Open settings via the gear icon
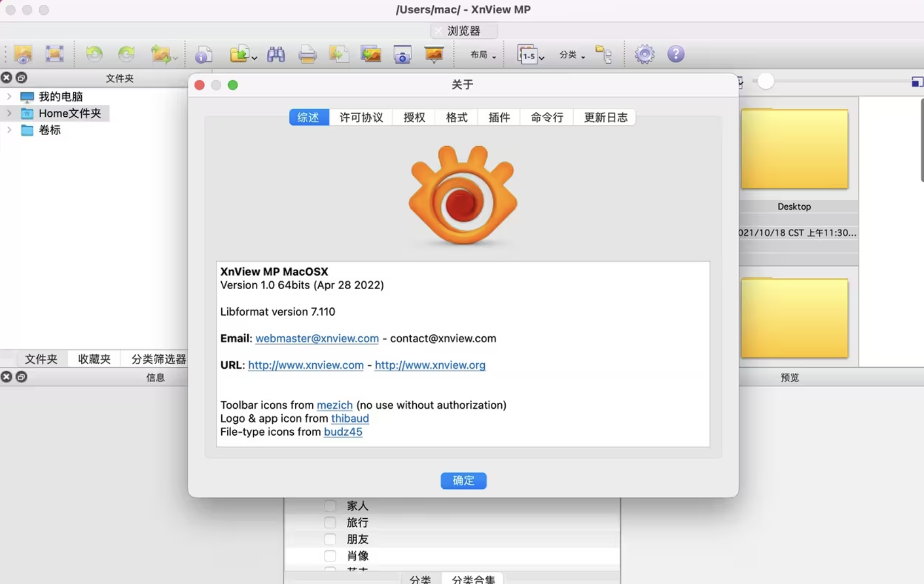Screen dimensions: 924x584 coord(645,54)
